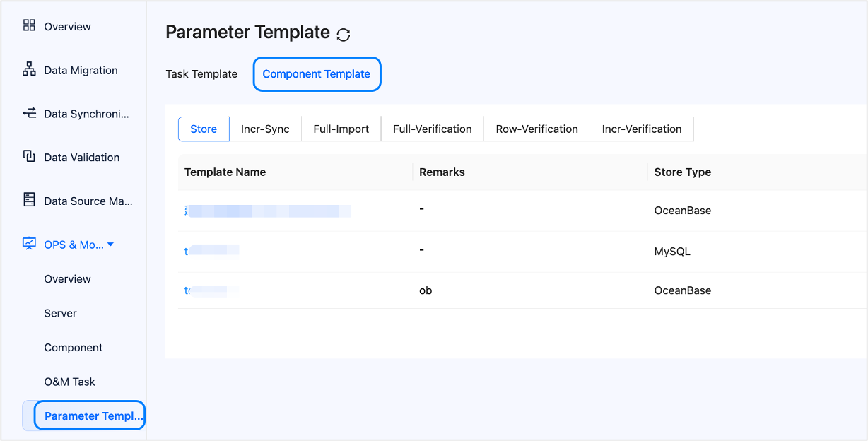Click the Data Synchronization arrows icon
The image size is (868, 441).
29,113
